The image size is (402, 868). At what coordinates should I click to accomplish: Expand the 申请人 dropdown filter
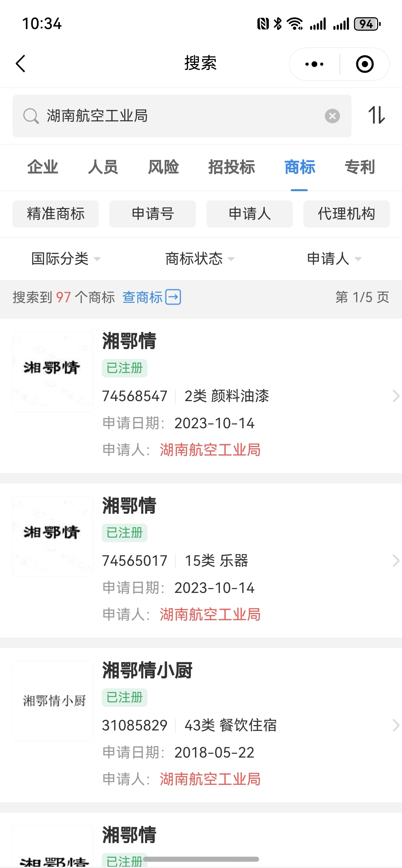(334, 259)
